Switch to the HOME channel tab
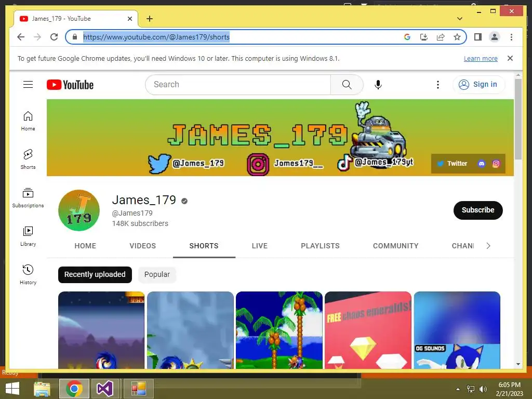 click(x=85, y=246)
